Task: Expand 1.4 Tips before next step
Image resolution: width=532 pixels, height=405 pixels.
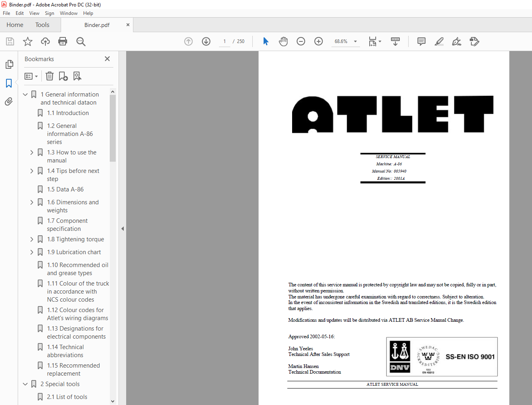Action: pos(32,171)
